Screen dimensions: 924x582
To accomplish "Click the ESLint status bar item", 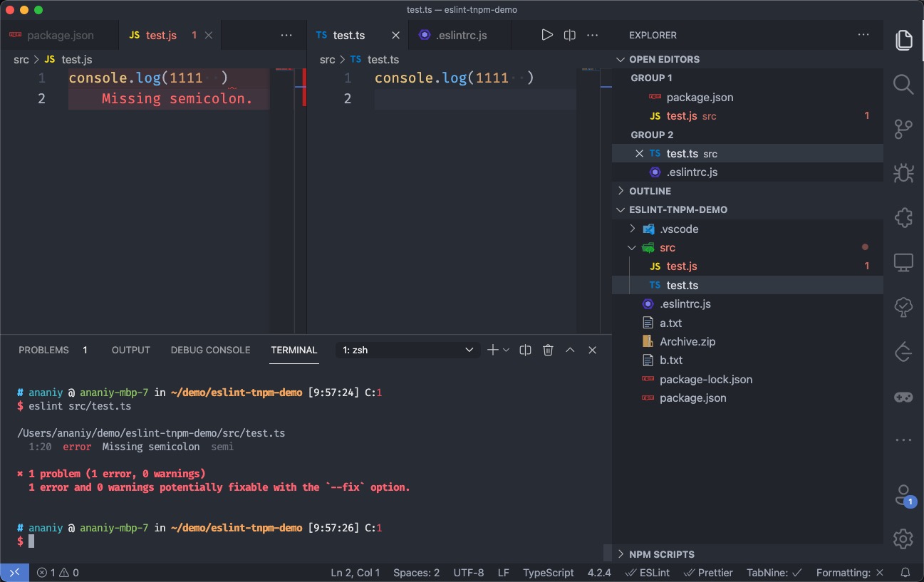I will point(647,573).
